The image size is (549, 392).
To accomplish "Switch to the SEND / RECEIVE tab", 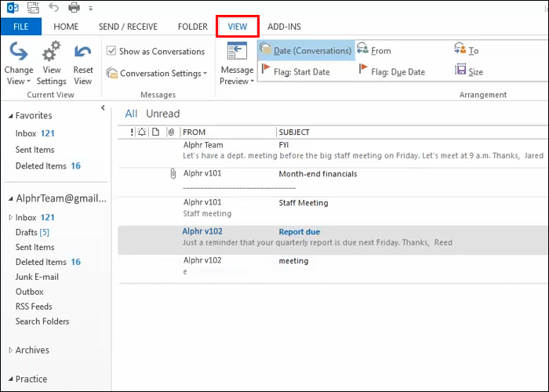I will tap(128, 27).
